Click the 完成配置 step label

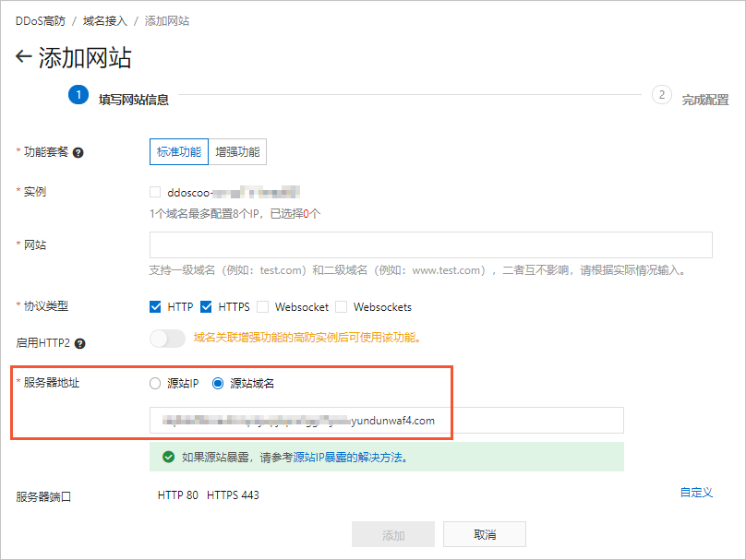click(705, 100)
